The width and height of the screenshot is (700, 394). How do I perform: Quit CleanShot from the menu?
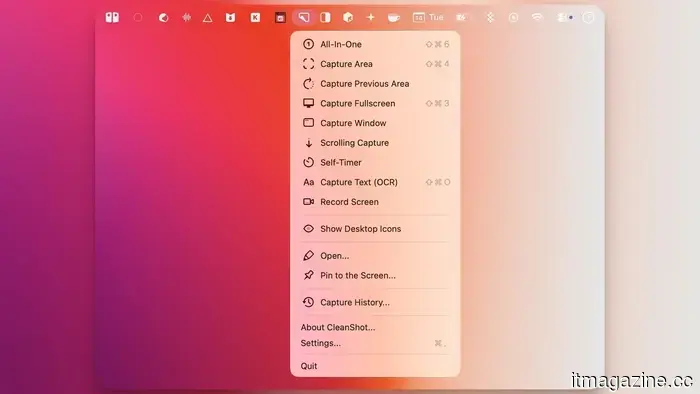[x=375, y=366]
